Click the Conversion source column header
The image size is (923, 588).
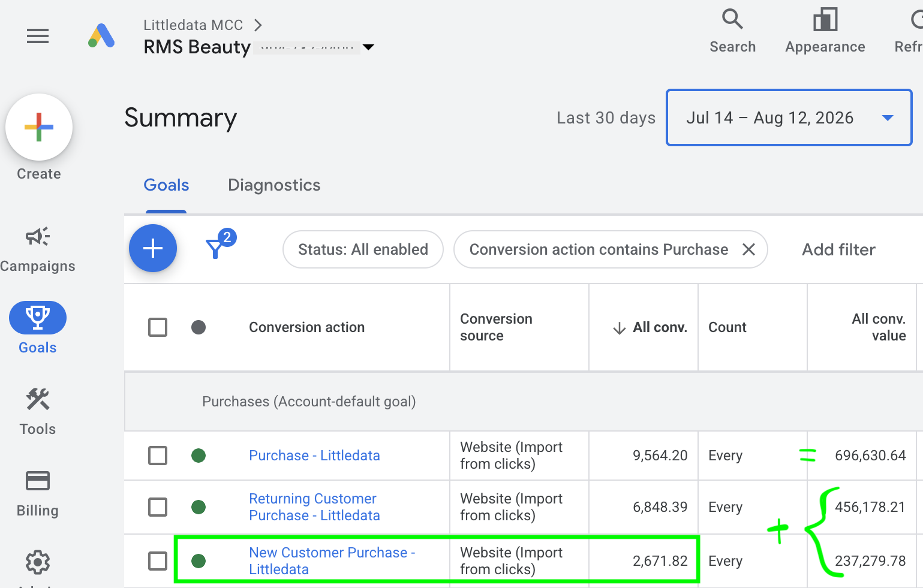(x=496, y=327)
